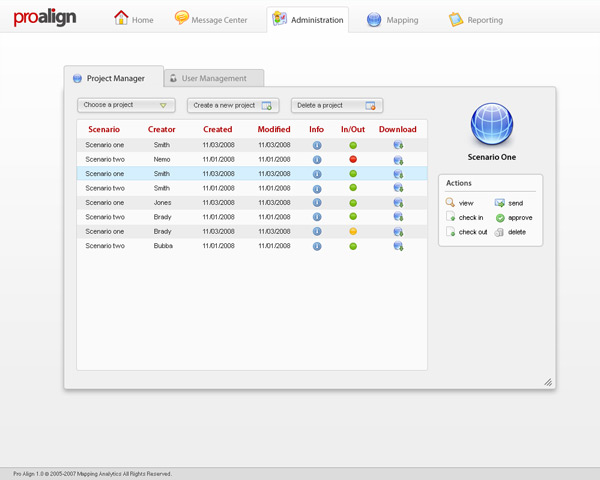The height and width of the screenshot is (480, 600).
Task: Click the check in action icon
Action: [451, 217]
